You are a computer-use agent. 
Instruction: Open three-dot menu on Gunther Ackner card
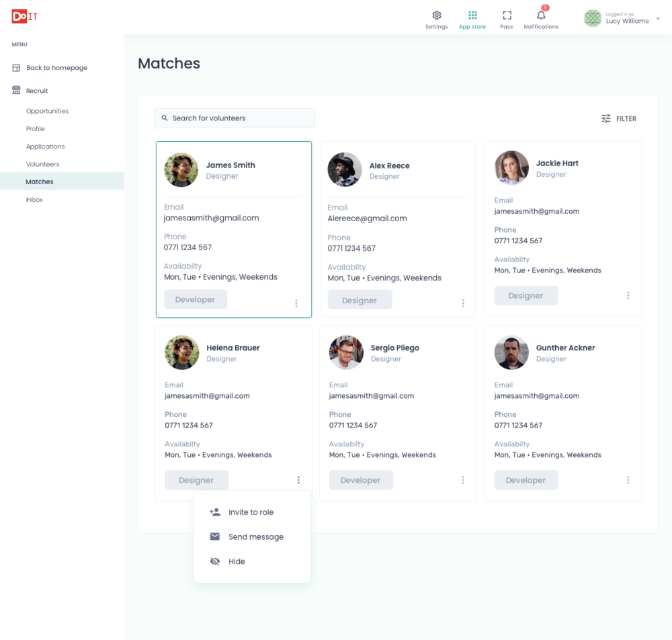(628, 480)
